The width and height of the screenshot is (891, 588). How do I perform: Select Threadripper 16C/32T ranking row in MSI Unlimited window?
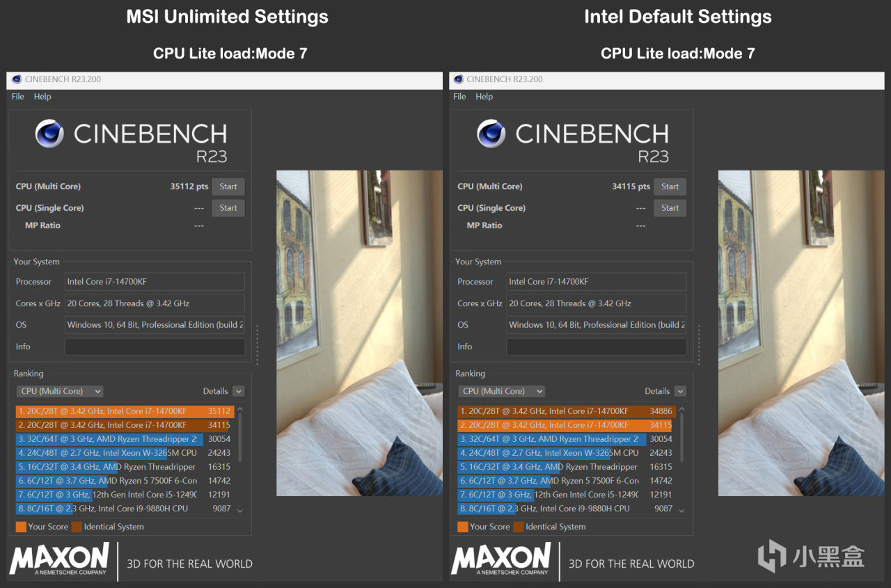tap(124, 467)
